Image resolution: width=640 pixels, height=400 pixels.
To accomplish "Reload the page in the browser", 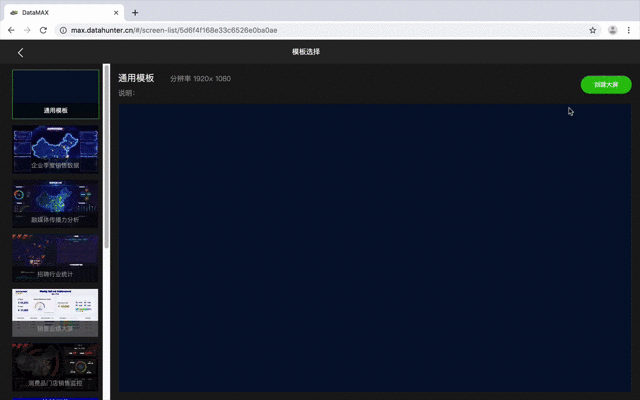I will click(43, 30).
